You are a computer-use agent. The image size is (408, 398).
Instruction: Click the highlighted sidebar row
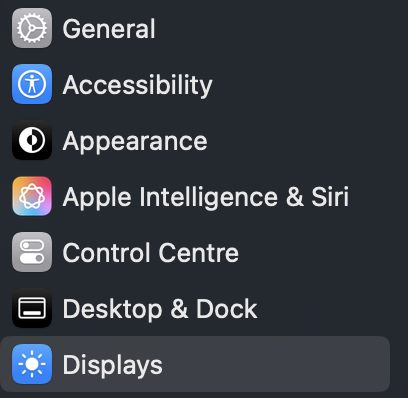pos(195,364)
